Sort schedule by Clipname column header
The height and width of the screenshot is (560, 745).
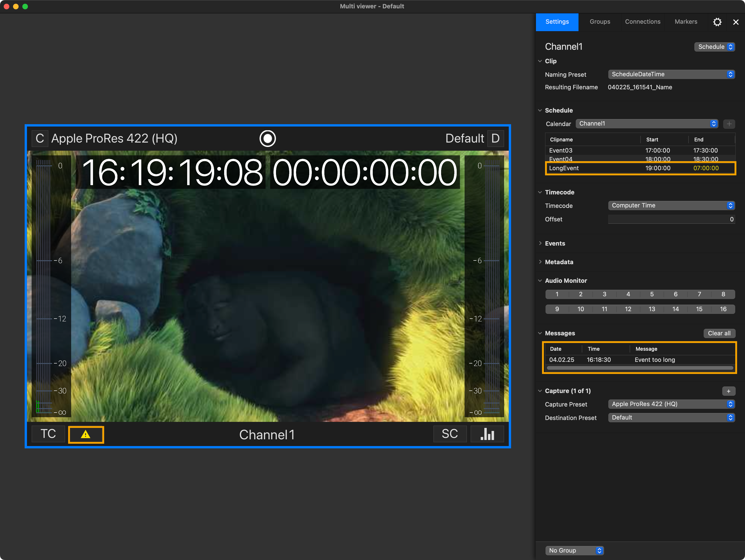click(593, 140)
